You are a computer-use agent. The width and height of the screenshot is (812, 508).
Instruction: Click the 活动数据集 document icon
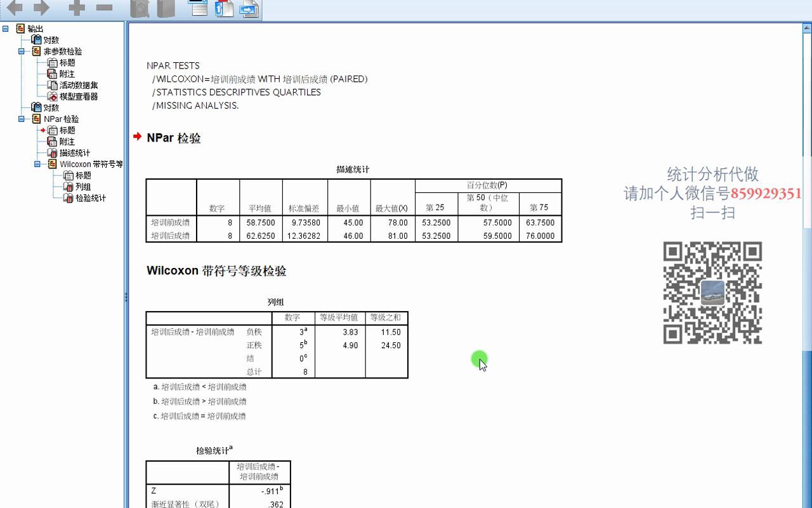point(52,85)
